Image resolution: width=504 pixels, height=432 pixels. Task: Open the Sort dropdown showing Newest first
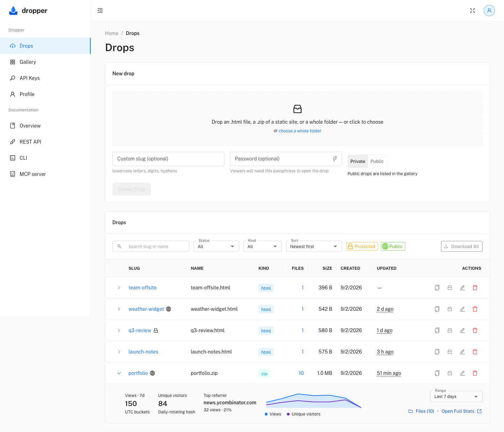[x=314, y=246]
